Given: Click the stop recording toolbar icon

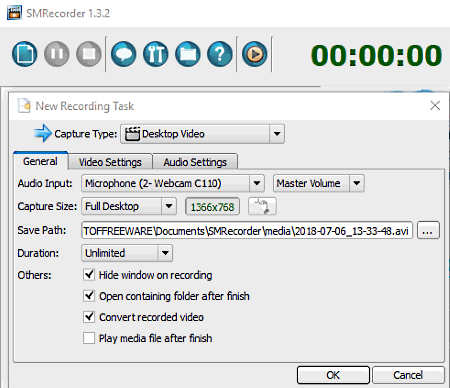Looking at the screenshot, I should click(89, 54).
